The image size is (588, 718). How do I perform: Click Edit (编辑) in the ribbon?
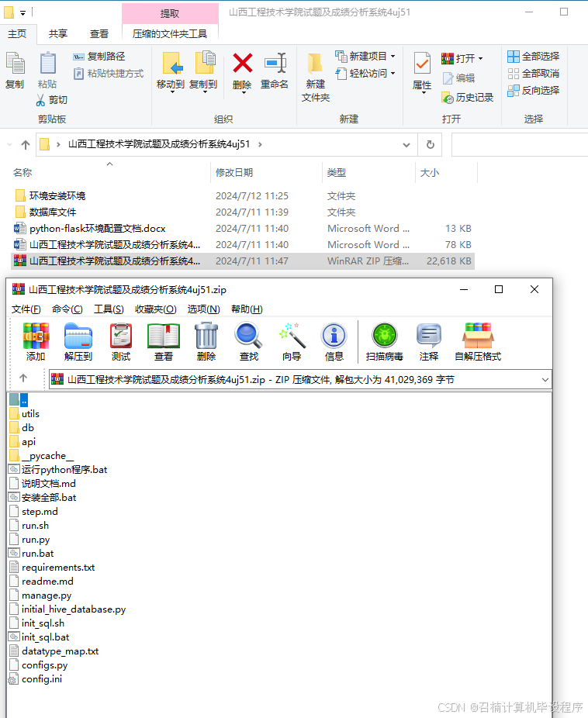[x=458, y=78]
